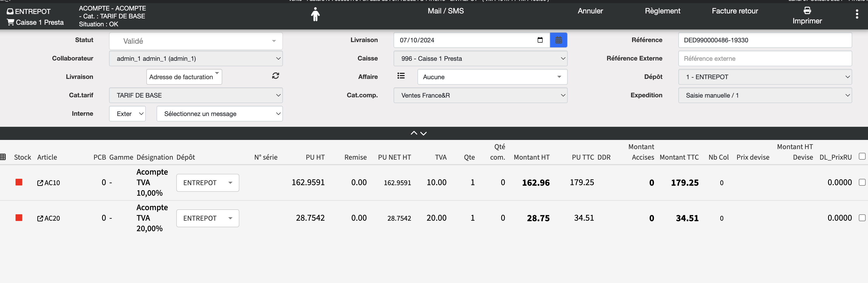Check the checkbox on the AC10 row
Screen dimensions: 868x283
point(862,182)
